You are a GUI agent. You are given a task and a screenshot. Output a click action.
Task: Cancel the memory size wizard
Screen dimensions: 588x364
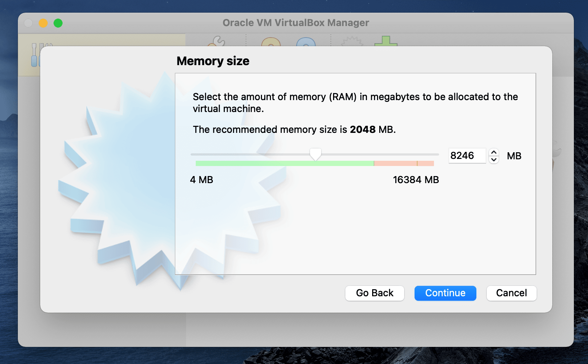click(x=511, y=293)
